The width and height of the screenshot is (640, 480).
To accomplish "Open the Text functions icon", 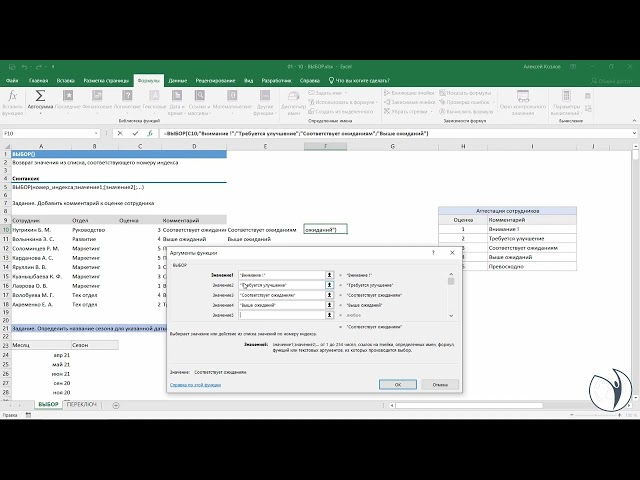I will (154, 96).
